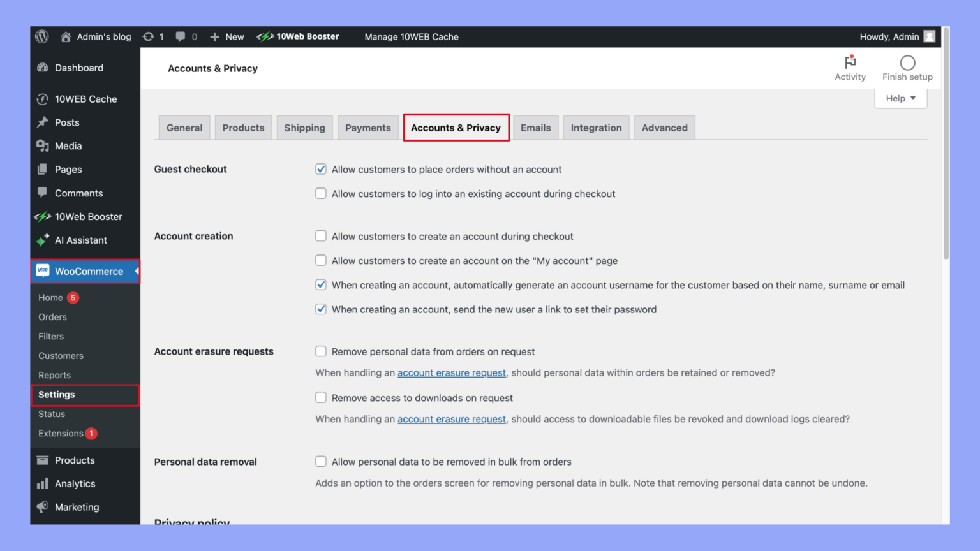Collapse the WooCommerce submenu arrow

(136, 270)
